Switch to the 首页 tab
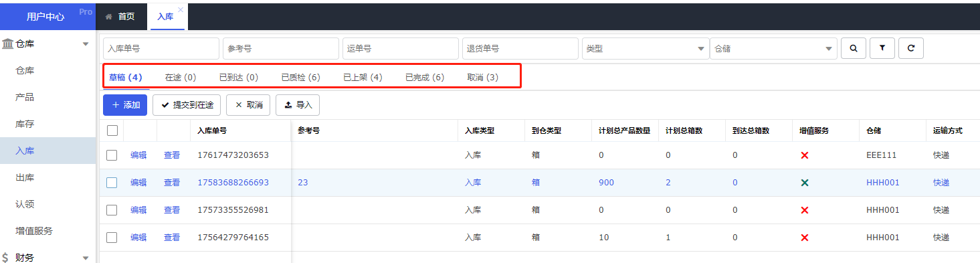 (121, 16)
